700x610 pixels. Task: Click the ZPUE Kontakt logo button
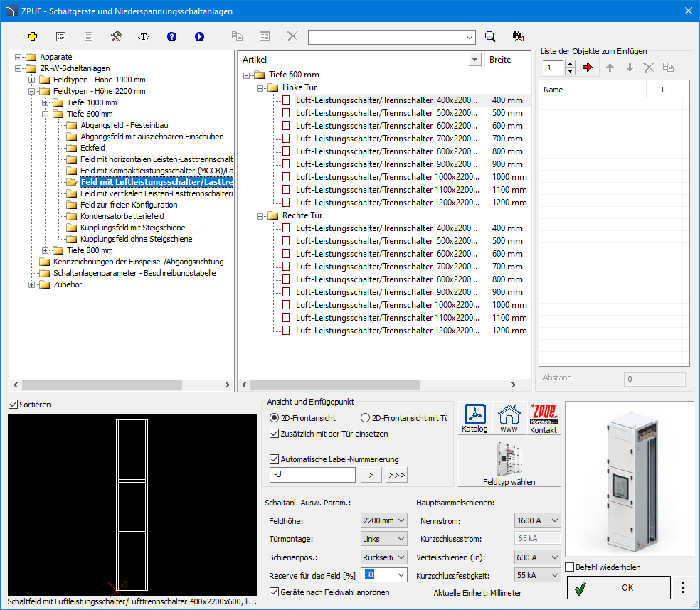point(543,418)
